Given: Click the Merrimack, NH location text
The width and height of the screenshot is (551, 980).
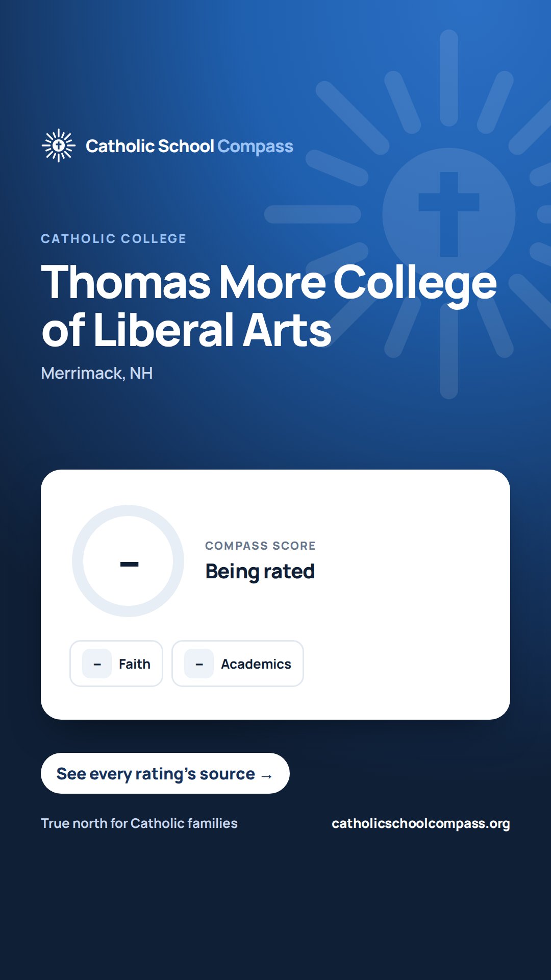Looking at the screenshot, I should (97, 373).
